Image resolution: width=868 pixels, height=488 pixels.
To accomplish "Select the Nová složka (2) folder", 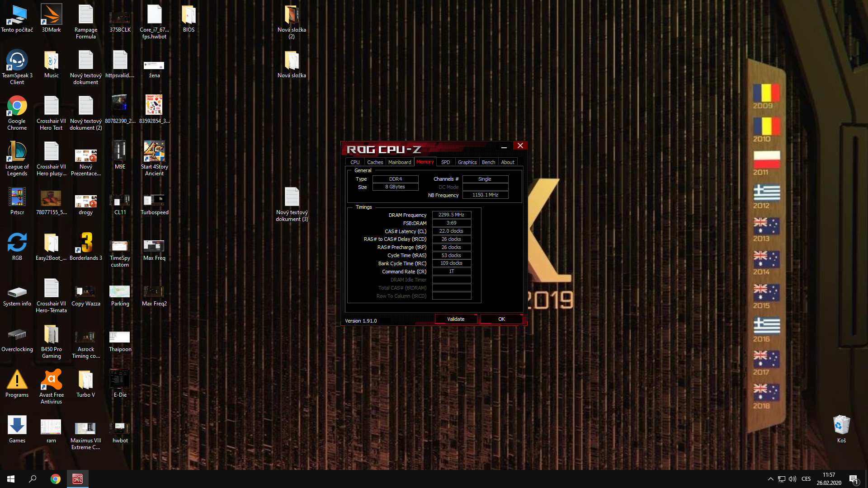I will [292, 22].
